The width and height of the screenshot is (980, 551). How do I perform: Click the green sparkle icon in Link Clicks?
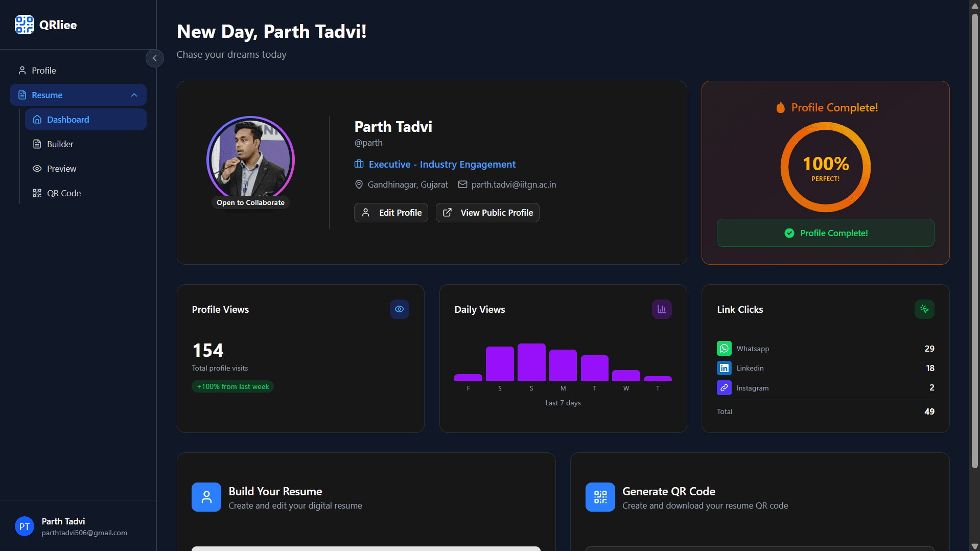(x=924, y=309)
